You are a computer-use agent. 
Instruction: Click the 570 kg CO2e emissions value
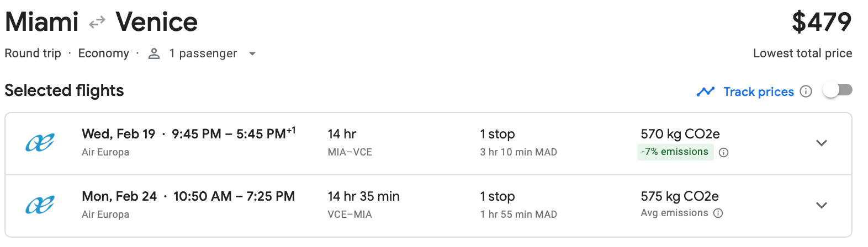[x=680, y=134]
